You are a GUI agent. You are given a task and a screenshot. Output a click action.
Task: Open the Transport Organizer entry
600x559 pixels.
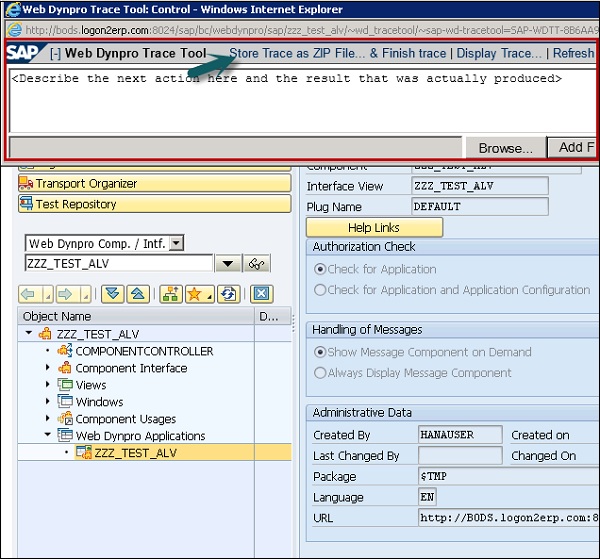click(x=86, y=184)
